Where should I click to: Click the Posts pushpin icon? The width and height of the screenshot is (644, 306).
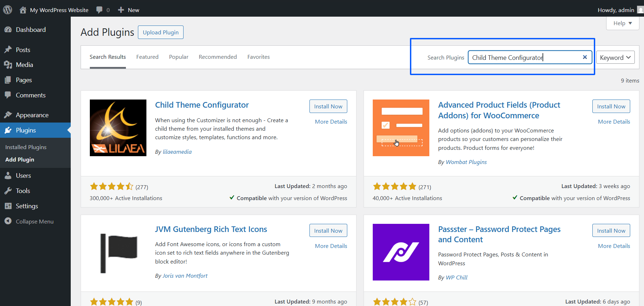click(8, 50)
